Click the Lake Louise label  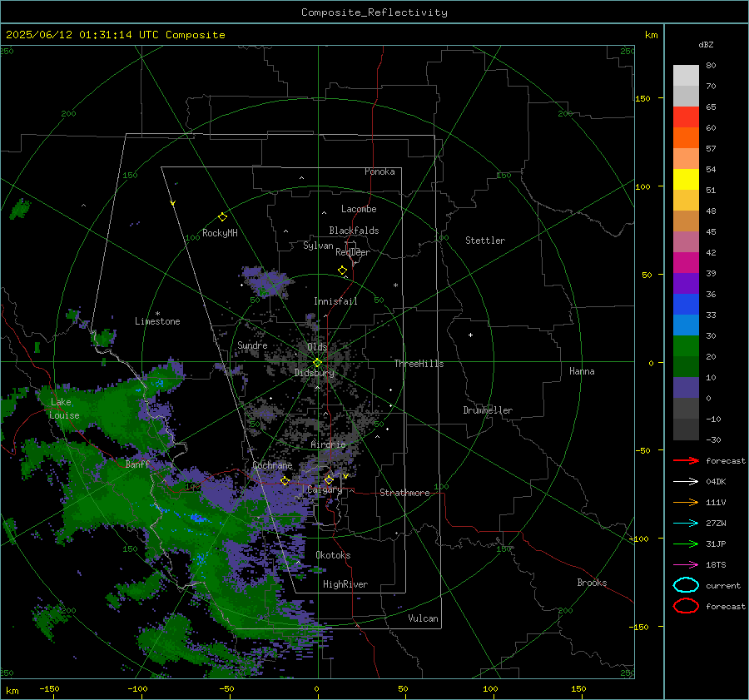coord(64,409)
